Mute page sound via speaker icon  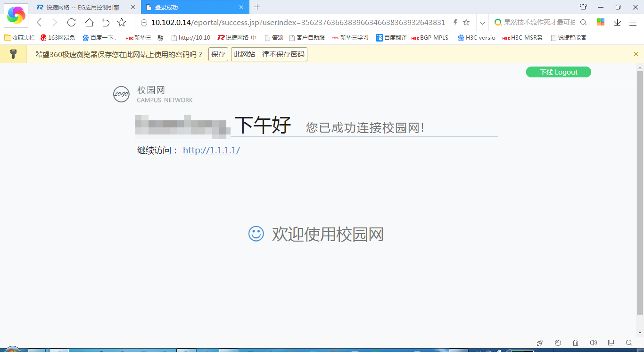pos(594,343)
